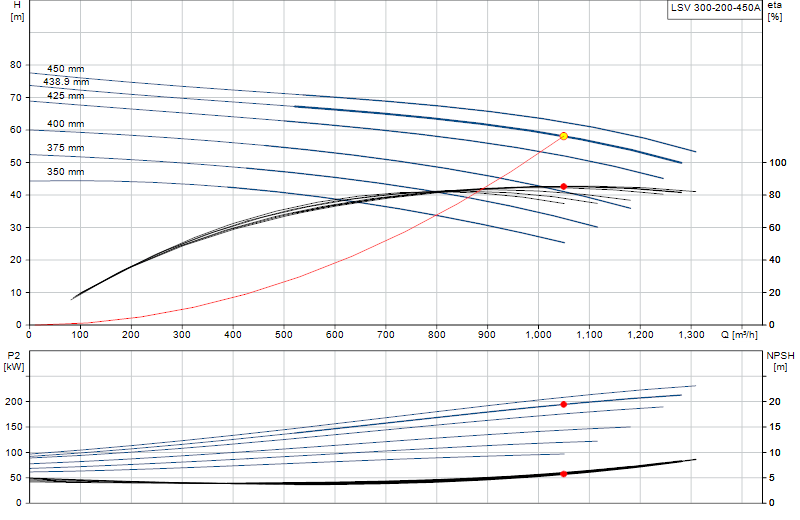Click the 500 flow axis tick
This screenshot has width=800, height=520.
284,335
